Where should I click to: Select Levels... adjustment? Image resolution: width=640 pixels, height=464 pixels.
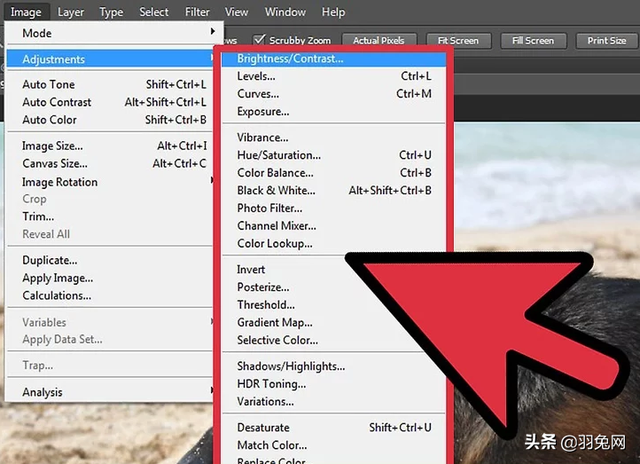click(x=334, y=76)
